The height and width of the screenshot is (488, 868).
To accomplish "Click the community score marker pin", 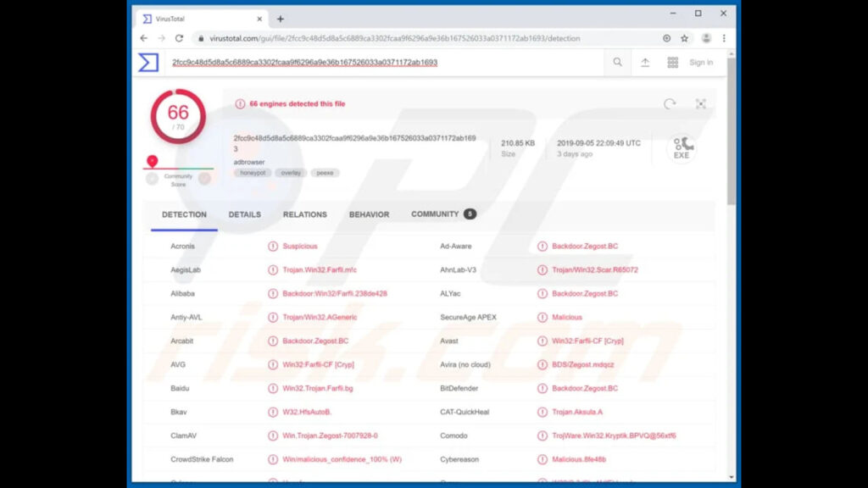I will tap(153, 161).
